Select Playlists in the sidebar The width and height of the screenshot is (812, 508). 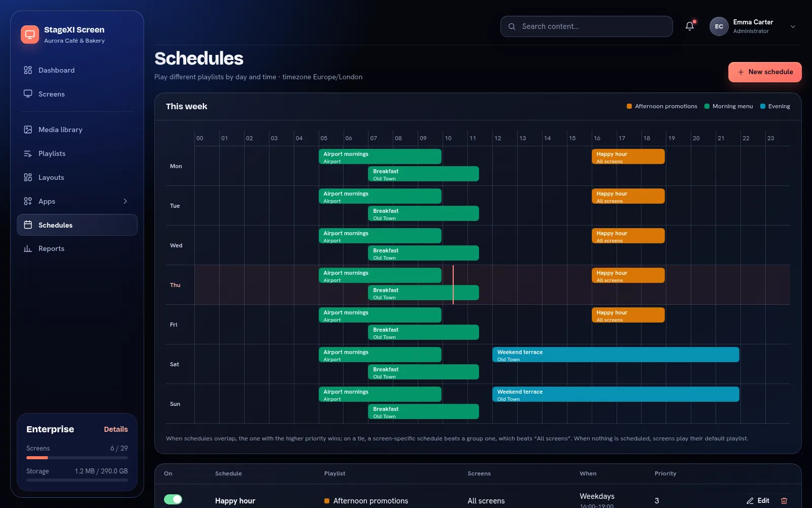pos(77,153)
